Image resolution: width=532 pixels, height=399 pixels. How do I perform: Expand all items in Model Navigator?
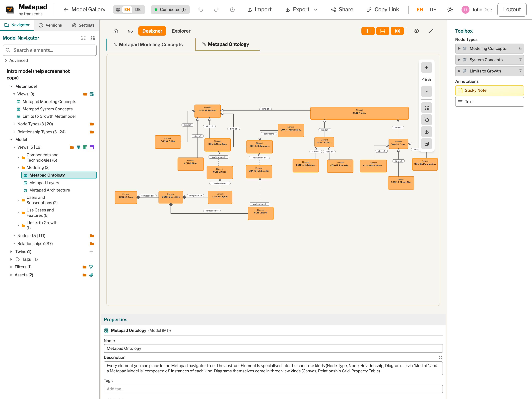tap(83, 38)
